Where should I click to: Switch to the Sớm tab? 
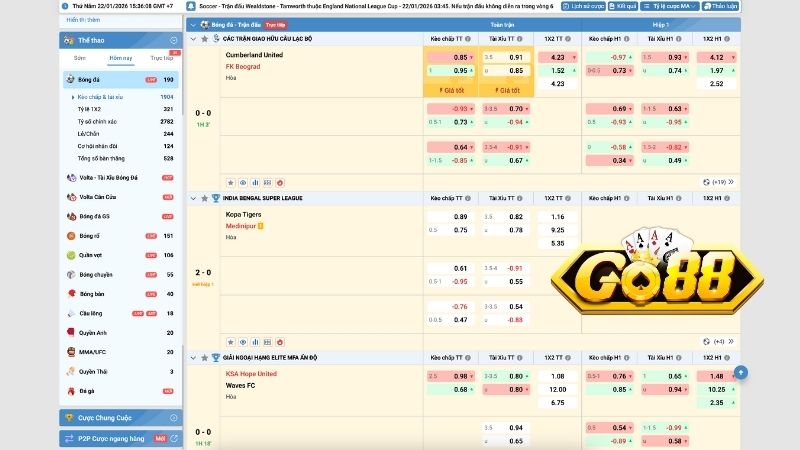coord(80,58)
